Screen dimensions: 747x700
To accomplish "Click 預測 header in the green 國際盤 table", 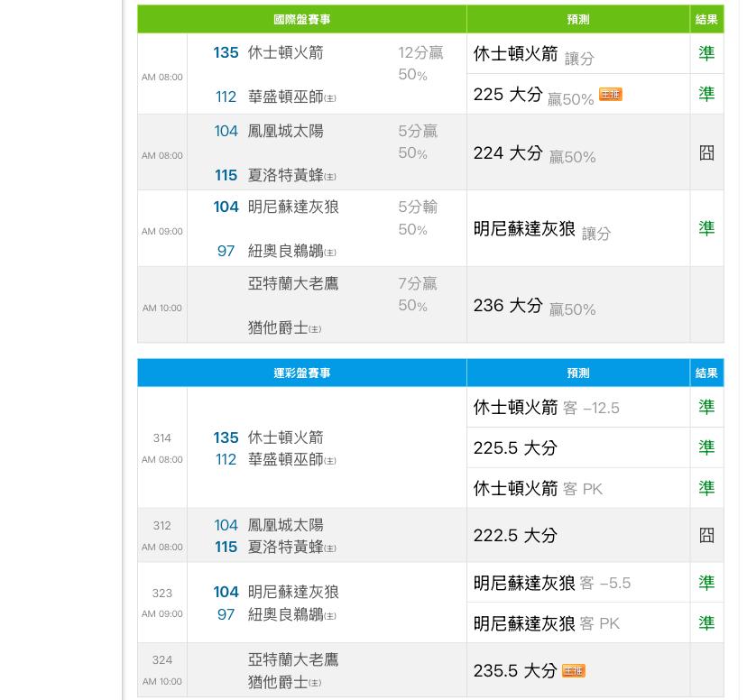I will coord(578,20).
